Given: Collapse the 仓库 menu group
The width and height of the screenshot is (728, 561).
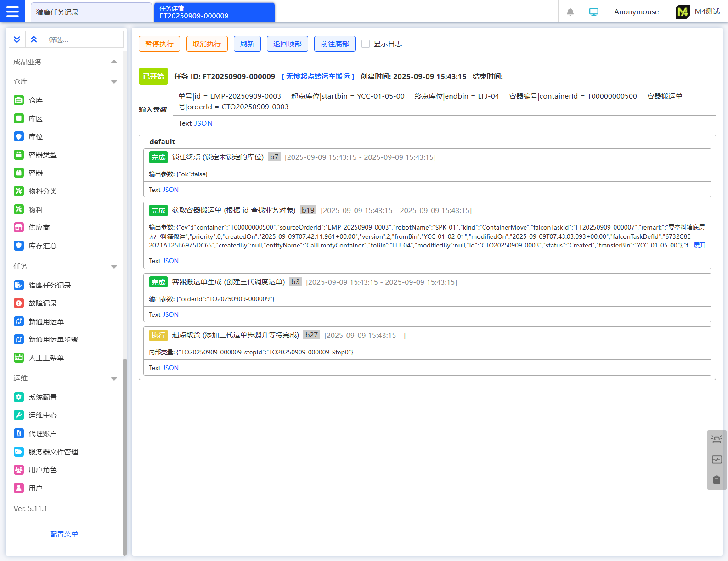Looking at the screenshot, I should (114, 82).
